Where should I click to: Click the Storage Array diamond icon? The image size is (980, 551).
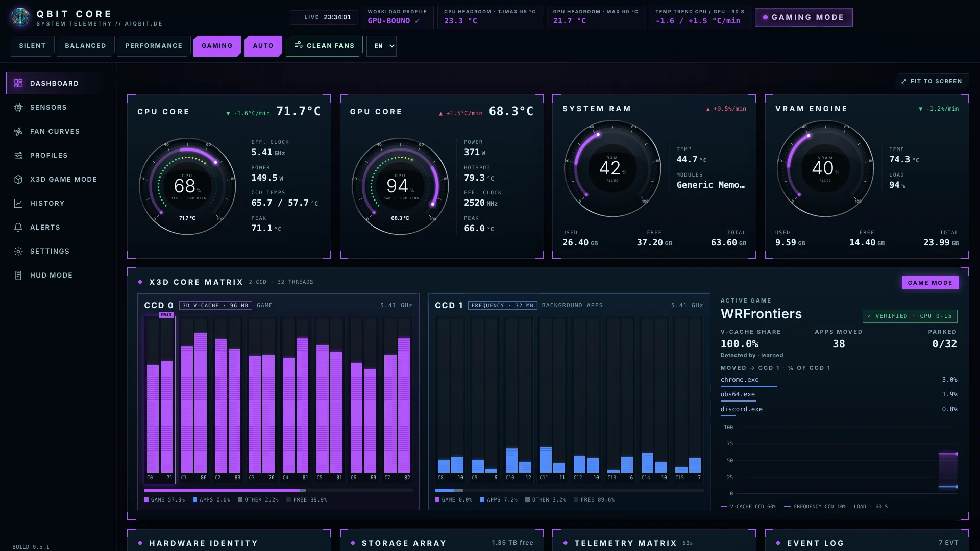coord(353,543)
